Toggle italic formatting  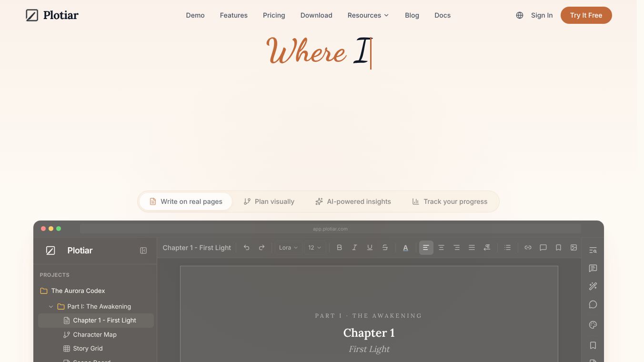[354, 248]
